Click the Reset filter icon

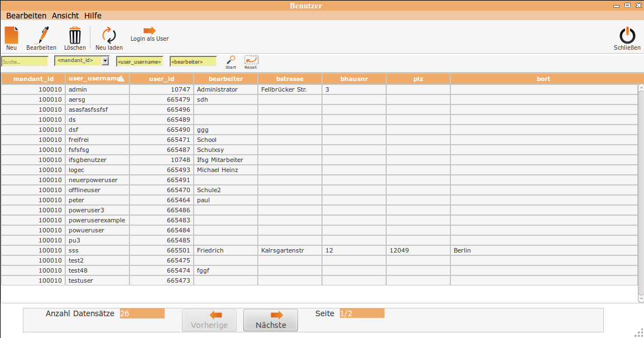[251, 59]
